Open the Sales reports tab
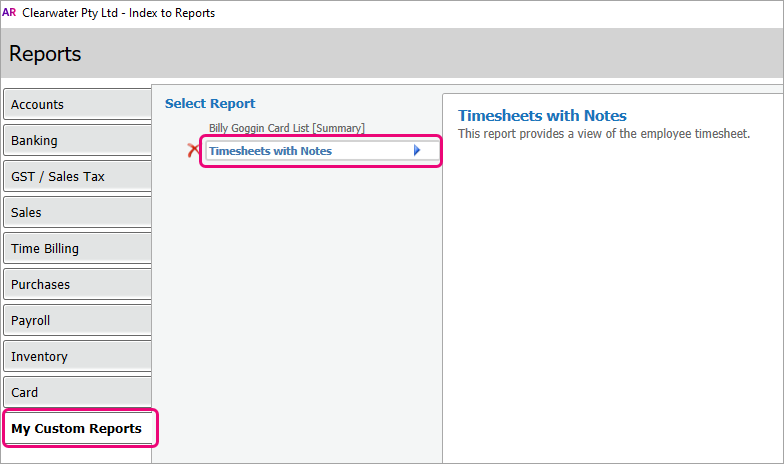784x464 pixels. pyautogui.click(x=78, y=212)
